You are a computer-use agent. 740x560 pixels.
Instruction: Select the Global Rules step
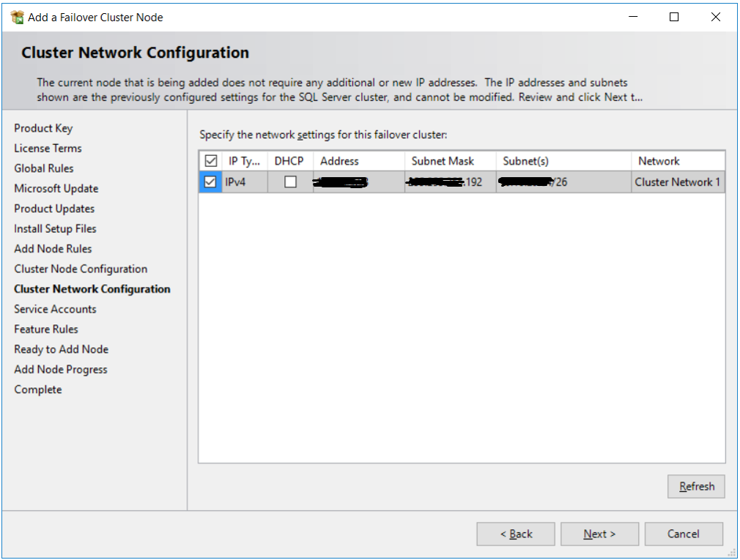tap(44, 168)
